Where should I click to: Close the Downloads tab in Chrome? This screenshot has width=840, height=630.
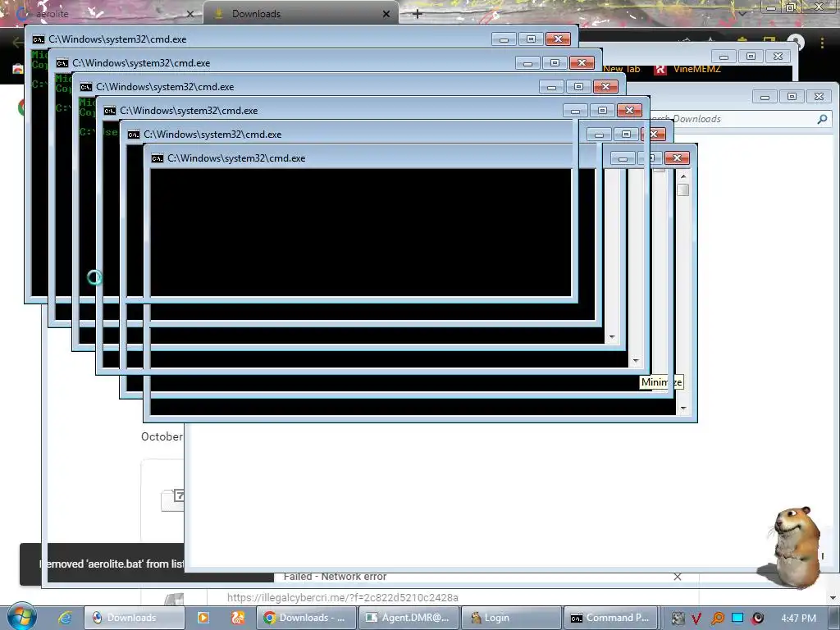point(386,14)
